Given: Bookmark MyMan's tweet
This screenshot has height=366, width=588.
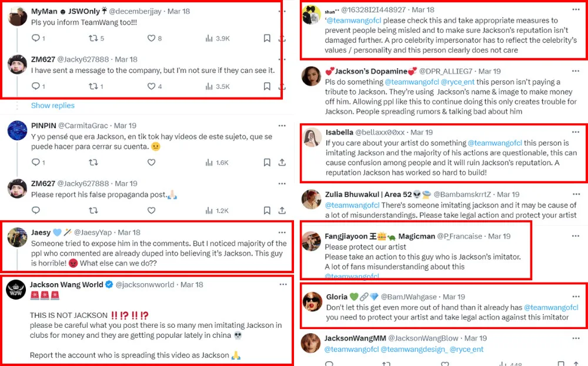Looking at the screenshot, I should click(267, 38).
